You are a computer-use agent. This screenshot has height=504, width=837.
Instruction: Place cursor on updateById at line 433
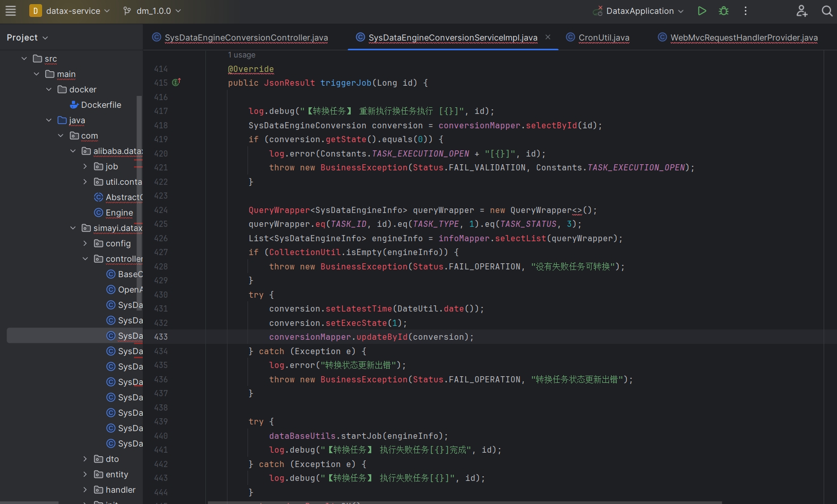382,337
